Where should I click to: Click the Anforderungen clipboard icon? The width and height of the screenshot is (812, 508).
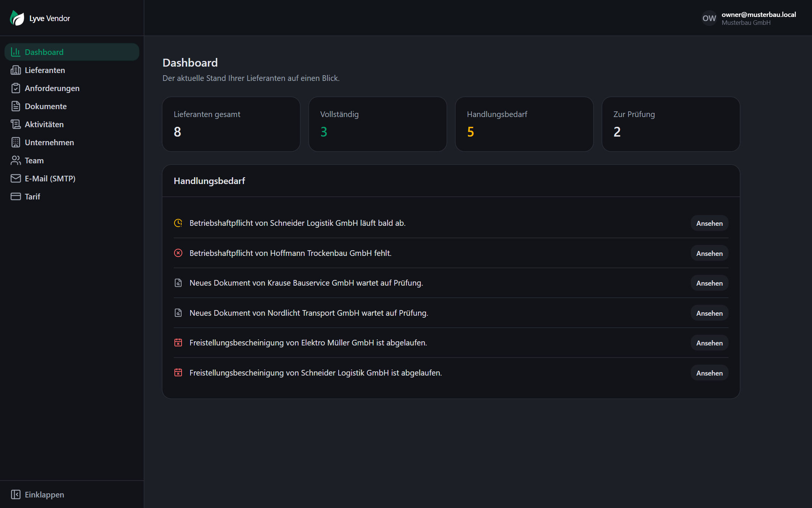click(15, 88)
